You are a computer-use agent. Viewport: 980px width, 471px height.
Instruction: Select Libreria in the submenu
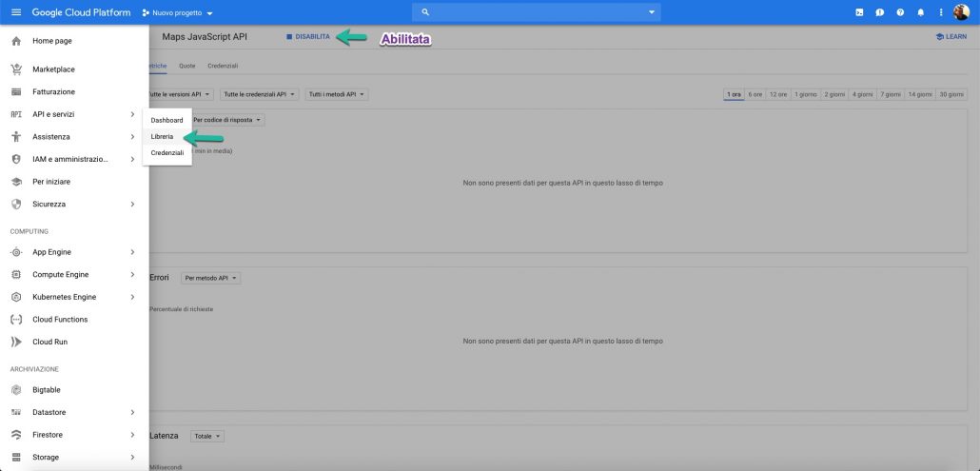pyautogui.click(x=167, y=136)
